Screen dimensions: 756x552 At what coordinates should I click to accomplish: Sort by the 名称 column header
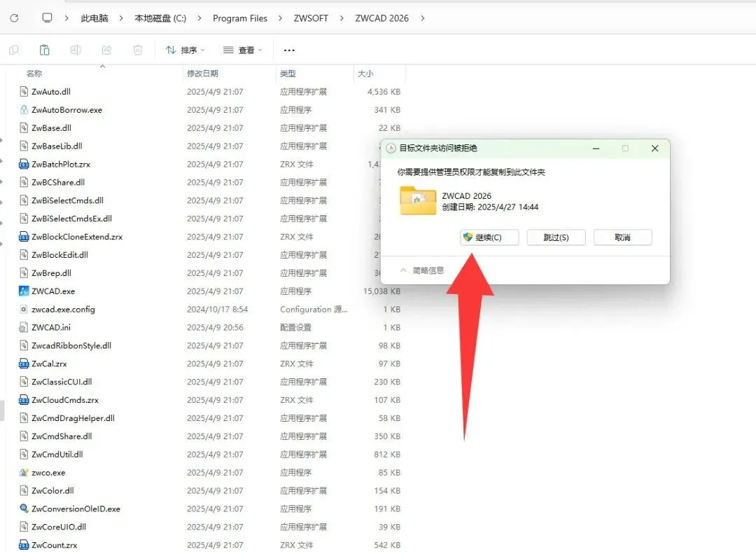[x=34, y=74]
